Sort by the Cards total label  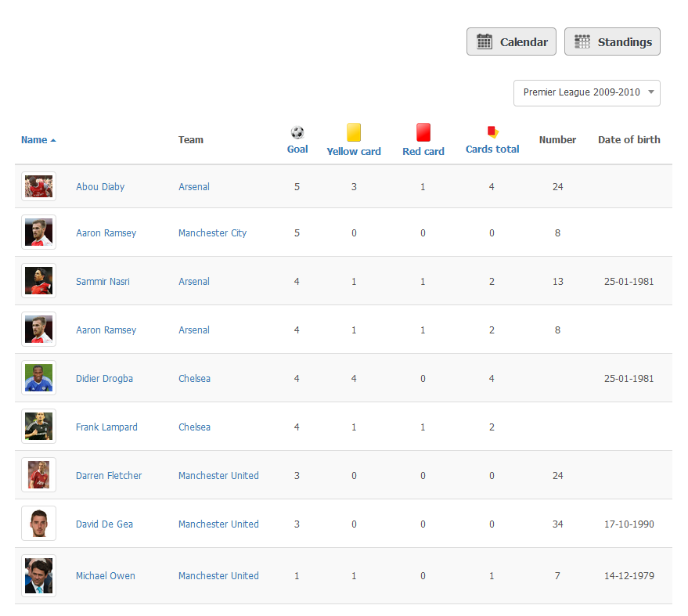click(x=492, y=149)
